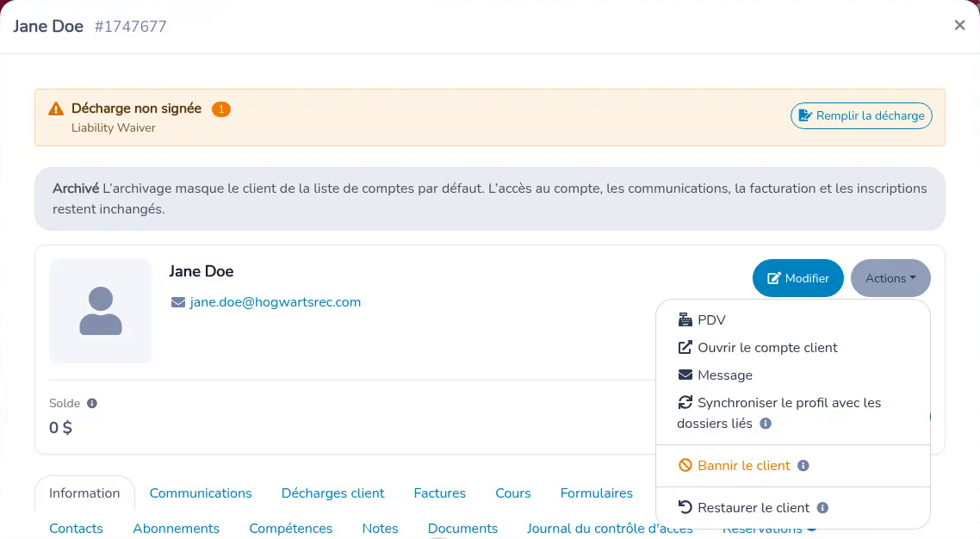
Task: Open the jane.doe@hogwartsrec.com email link
Action: (275, 302)
